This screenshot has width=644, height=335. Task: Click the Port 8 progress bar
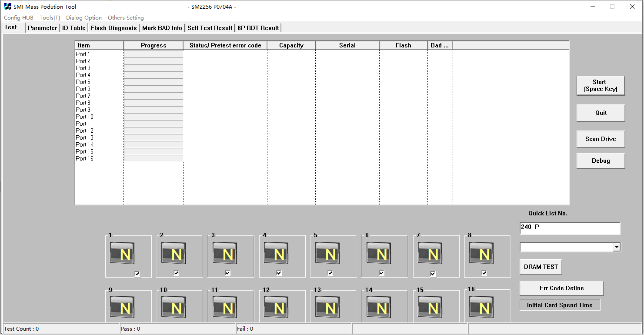[153, 103]
